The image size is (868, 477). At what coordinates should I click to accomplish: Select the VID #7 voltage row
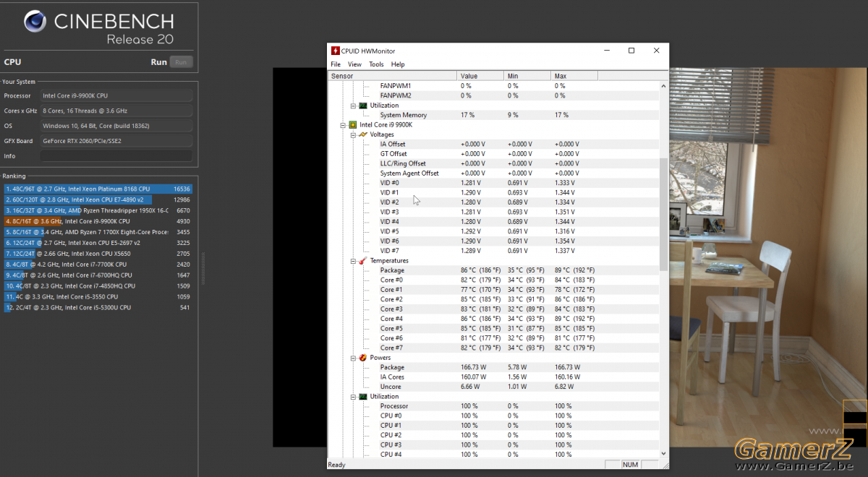(494, 251)
